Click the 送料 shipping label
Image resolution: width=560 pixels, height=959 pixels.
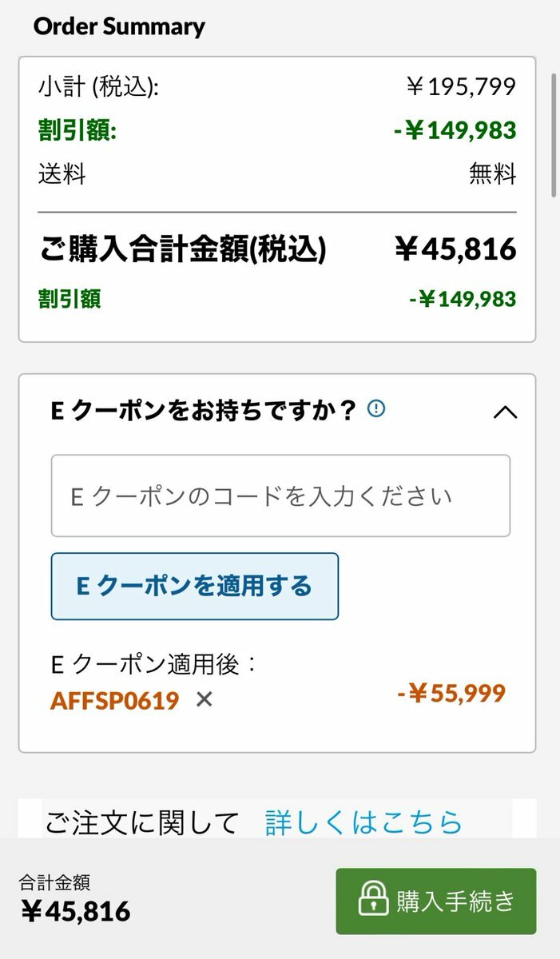[62, 173]
